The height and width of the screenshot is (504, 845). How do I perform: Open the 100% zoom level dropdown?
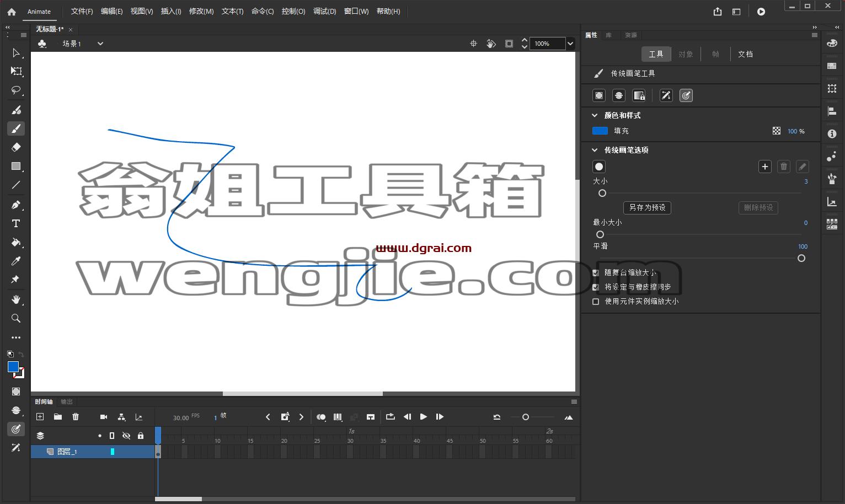(x=570, y=44)
